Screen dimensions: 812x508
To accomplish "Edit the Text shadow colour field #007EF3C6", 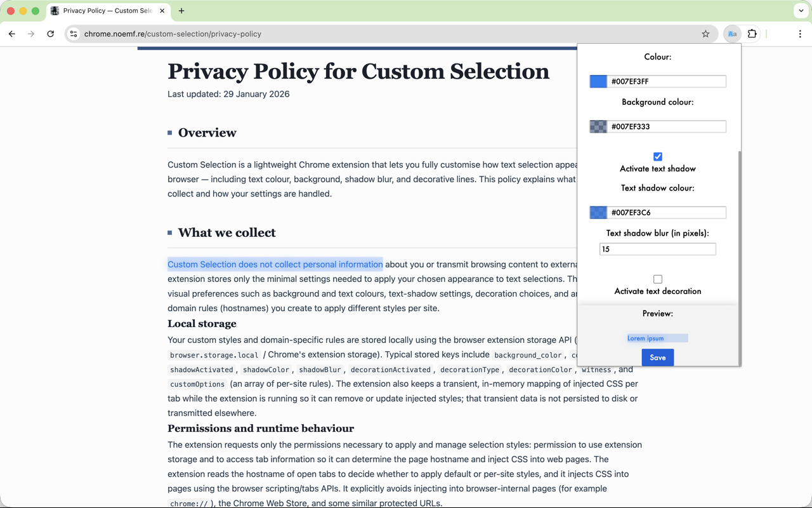I will click(667, 212).
